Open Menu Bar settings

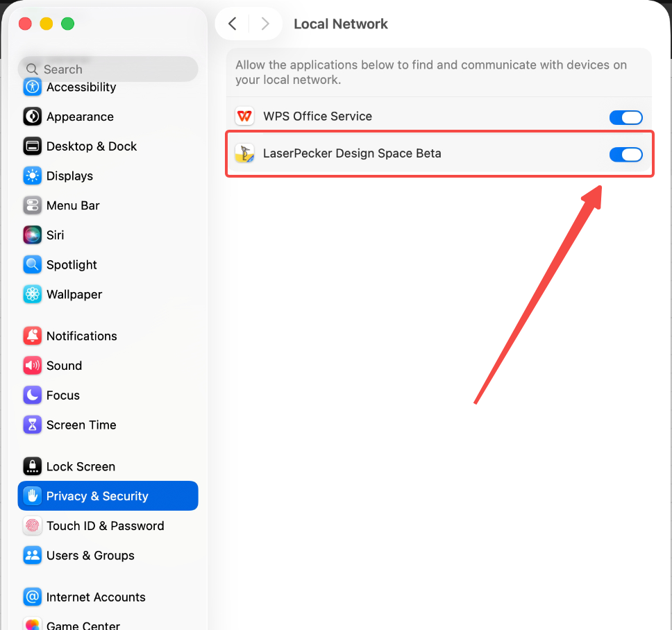[108, 205]
